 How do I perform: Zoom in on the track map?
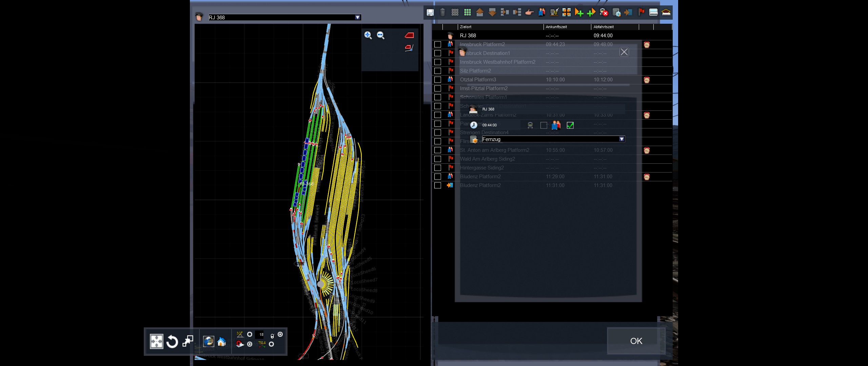click(368, 35)
